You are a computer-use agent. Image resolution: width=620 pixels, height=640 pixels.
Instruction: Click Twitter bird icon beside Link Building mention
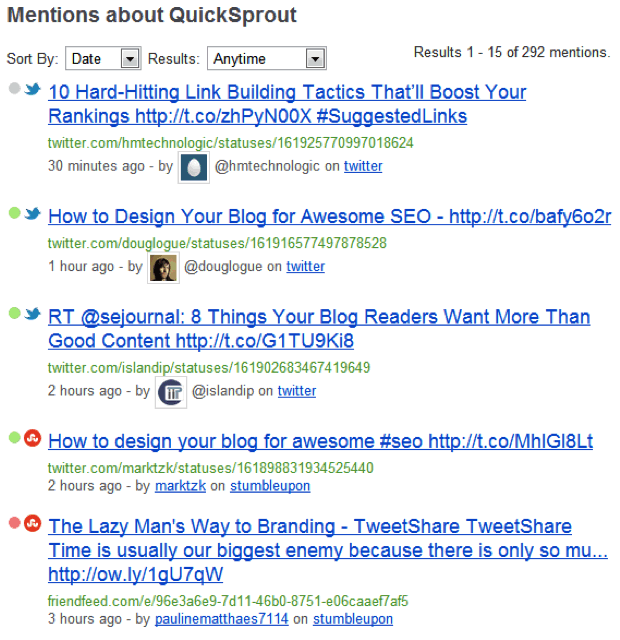click(x=33, y=89)
